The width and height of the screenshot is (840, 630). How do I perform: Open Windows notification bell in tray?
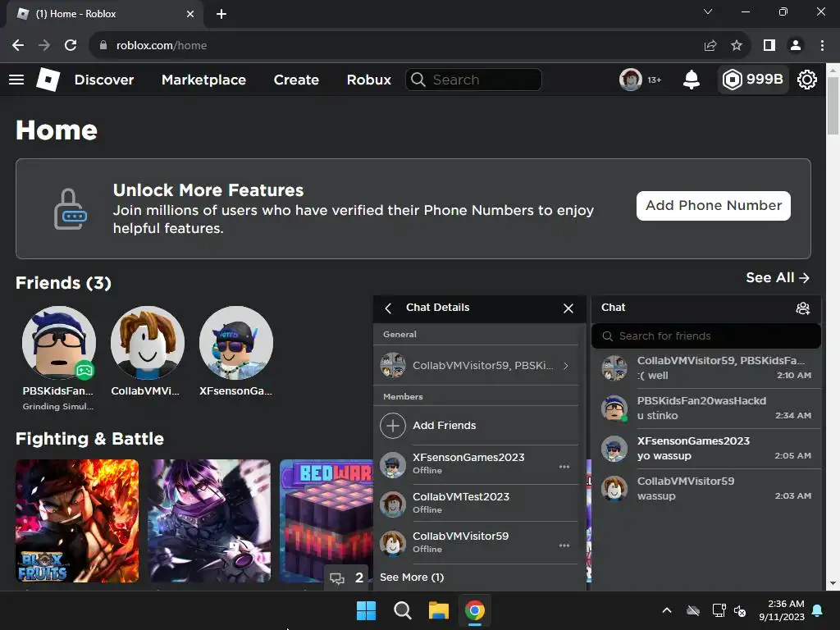[818, 610]
